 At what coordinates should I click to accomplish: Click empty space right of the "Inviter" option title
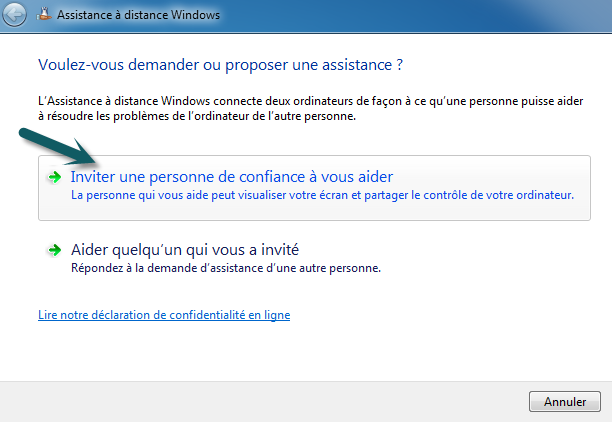[x=490, y=177]
